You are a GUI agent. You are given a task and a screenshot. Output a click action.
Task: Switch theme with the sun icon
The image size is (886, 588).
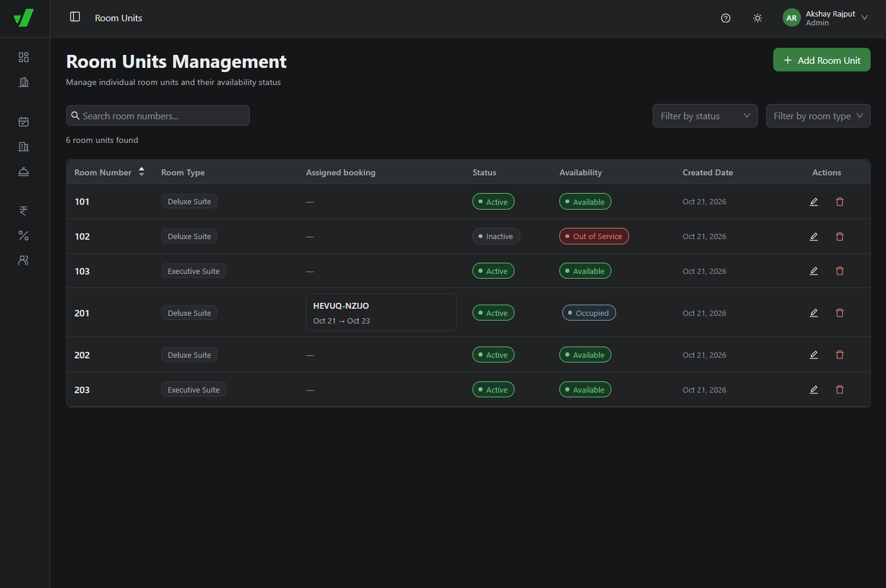pyautogui.click(x=757, y=18)
